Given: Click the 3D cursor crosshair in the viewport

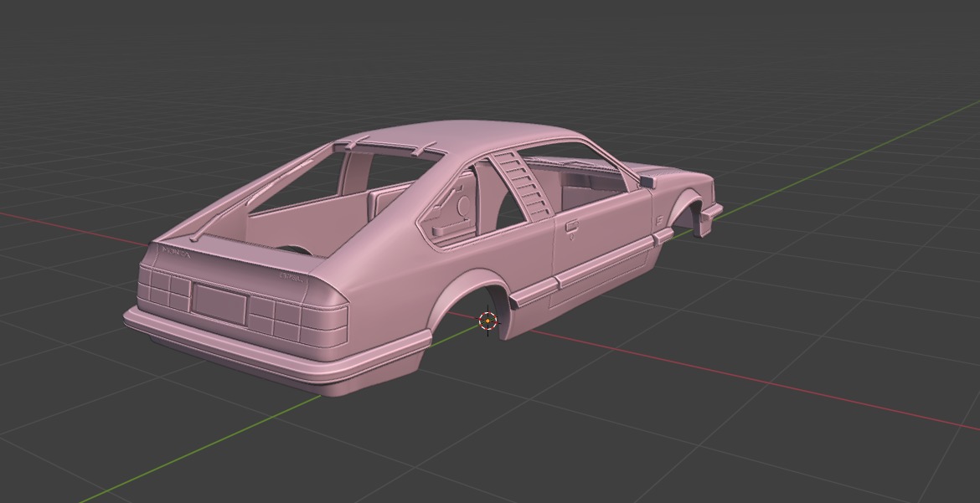Looking at the screenshot, I should click(487, 321).
